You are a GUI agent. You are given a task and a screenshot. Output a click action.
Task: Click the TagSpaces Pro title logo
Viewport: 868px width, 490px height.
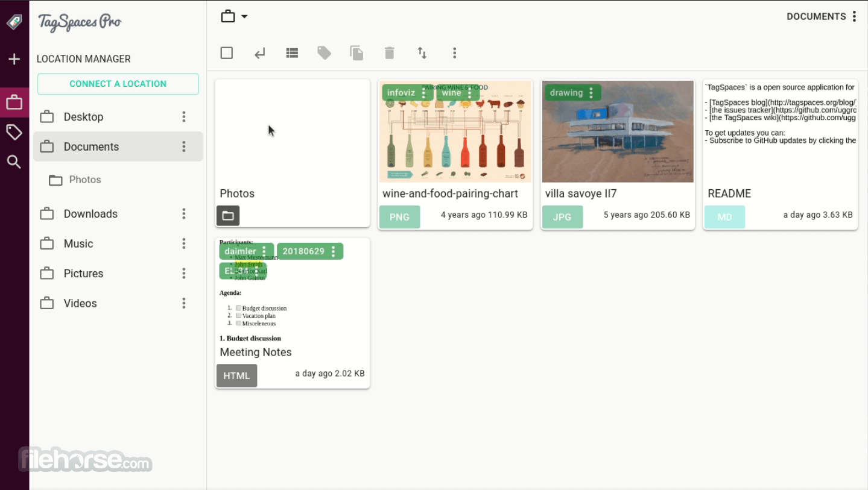80,22
